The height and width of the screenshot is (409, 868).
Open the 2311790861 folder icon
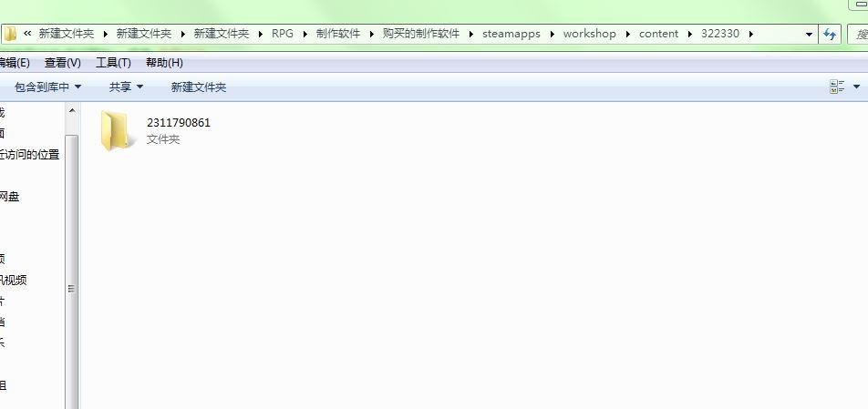(x=119, y=130)
